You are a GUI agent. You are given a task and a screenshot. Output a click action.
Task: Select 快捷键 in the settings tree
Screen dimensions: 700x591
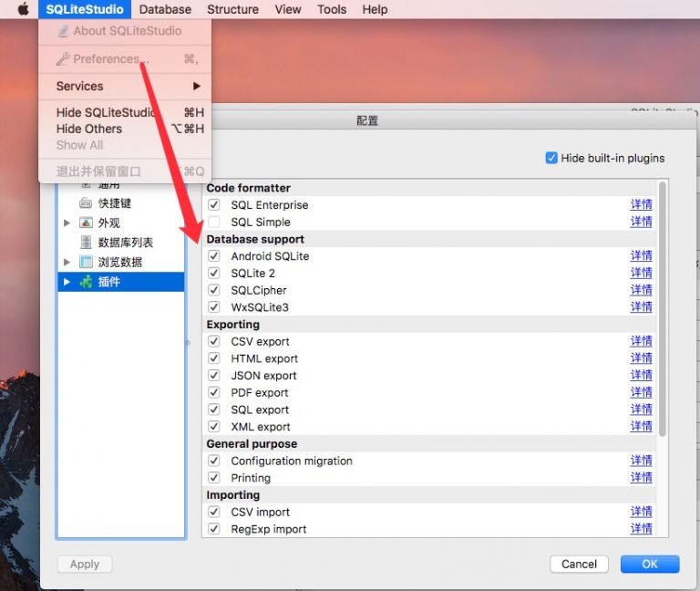(114, 203)
